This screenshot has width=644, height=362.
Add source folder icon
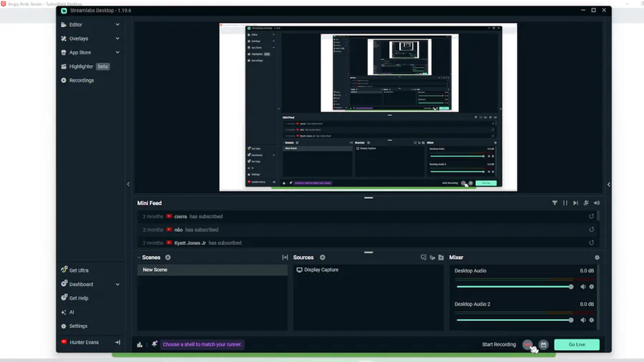pyautogui.click(x=441, y=258)
